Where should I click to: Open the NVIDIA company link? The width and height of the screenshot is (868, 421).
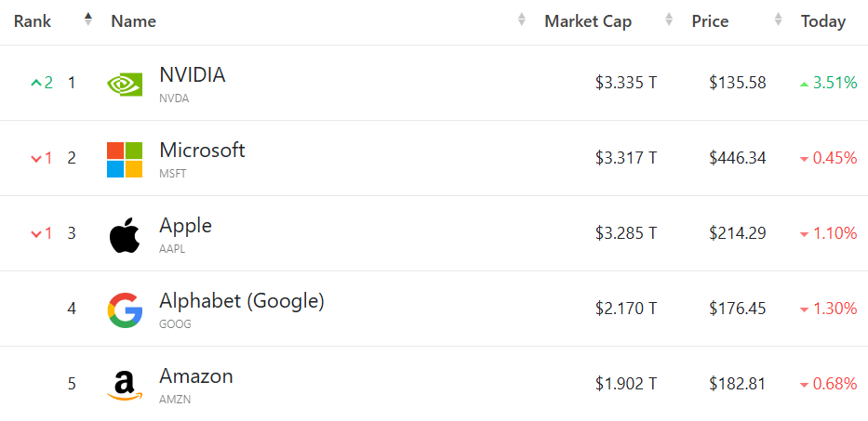click(x=193, y=75)
